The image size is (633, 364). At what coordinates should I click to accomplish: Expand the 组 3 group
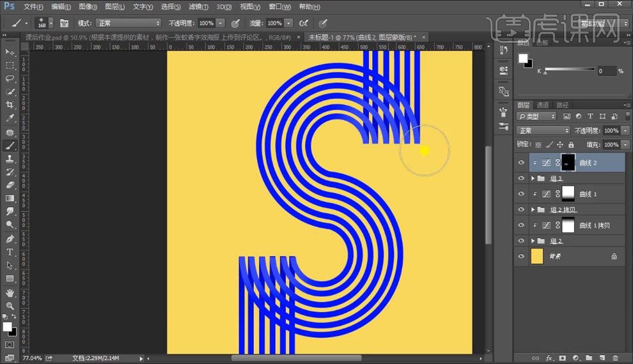coord(533,178)
